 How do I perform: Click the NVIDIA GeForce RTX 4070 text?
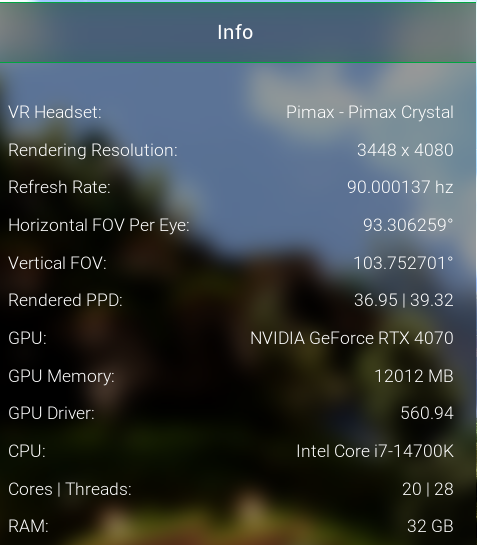352,338
